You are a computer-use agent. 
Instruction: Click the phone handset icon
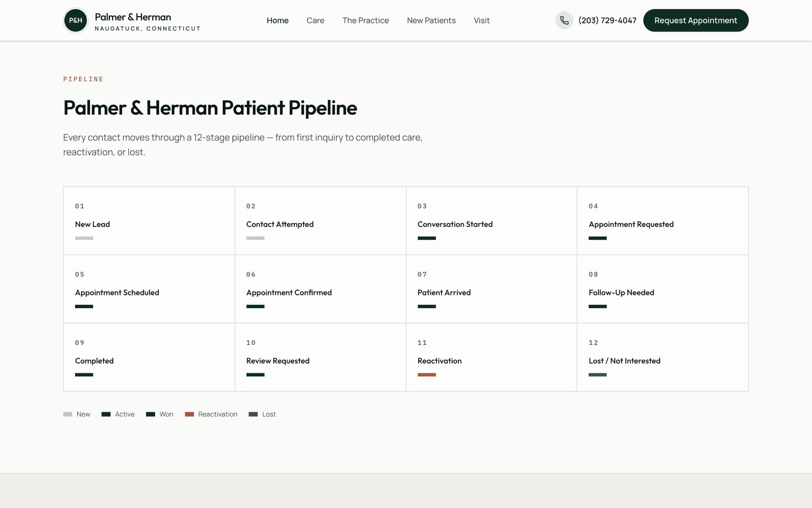pos(564,20)
